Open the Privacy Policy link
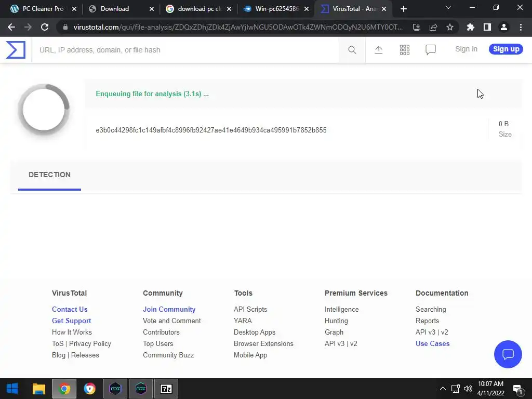Screen dimensions: 532x399 pos(90,343)
